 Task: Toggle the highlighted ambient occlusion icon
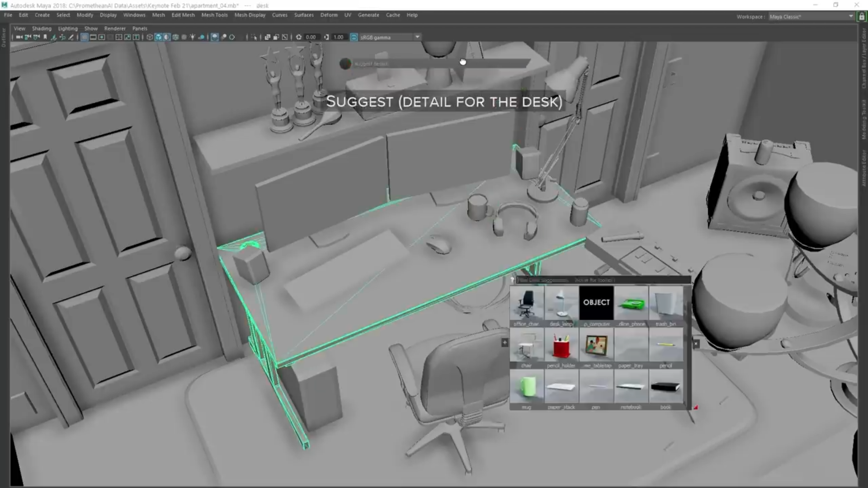point(215,37)
